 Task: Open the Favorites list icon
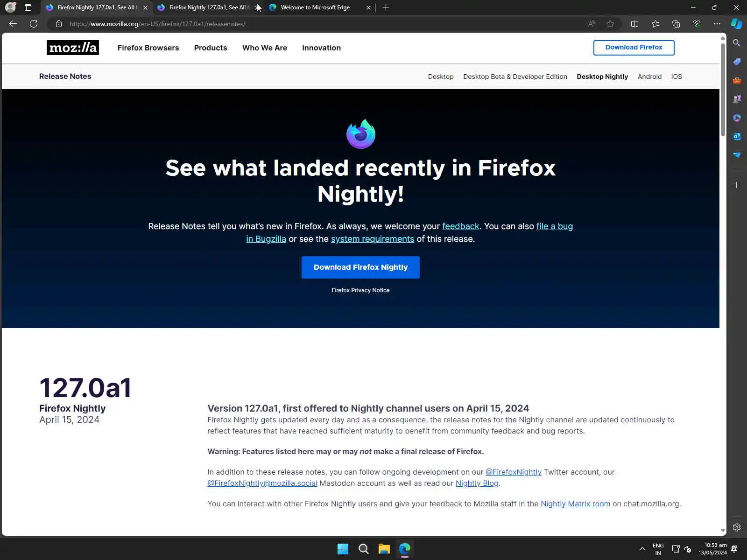pyautogui.click(x=655, y=24)
